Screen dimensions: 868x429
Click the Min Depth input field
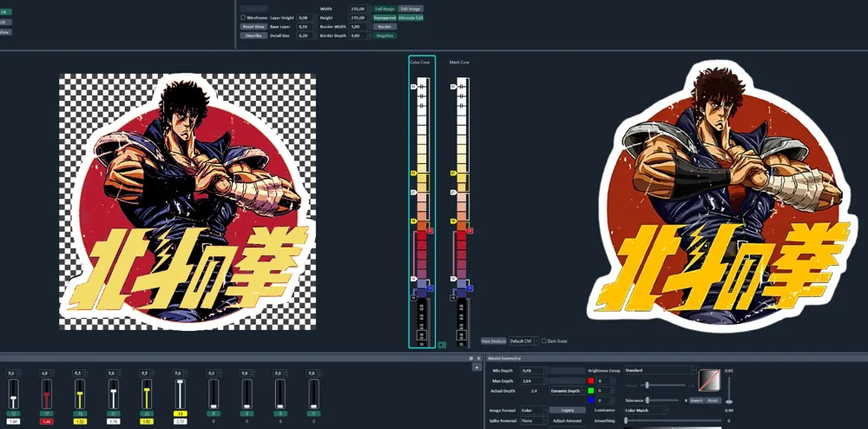[533, 370]
